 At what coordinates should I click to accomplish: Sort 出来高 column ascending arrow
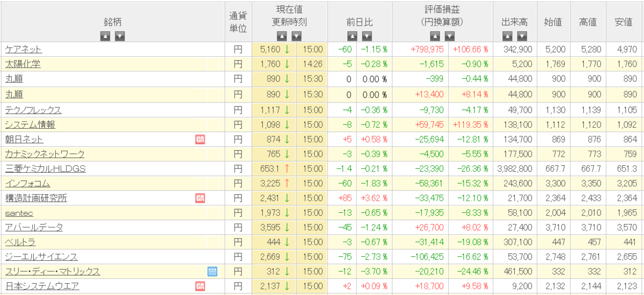(x=508, y=36)
